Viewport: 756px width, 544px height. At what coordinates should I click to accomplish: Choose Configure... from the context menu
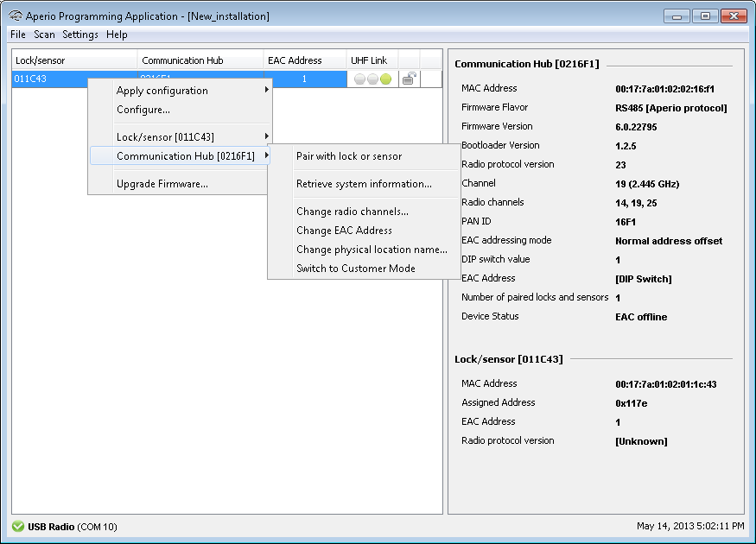(180, 110)
